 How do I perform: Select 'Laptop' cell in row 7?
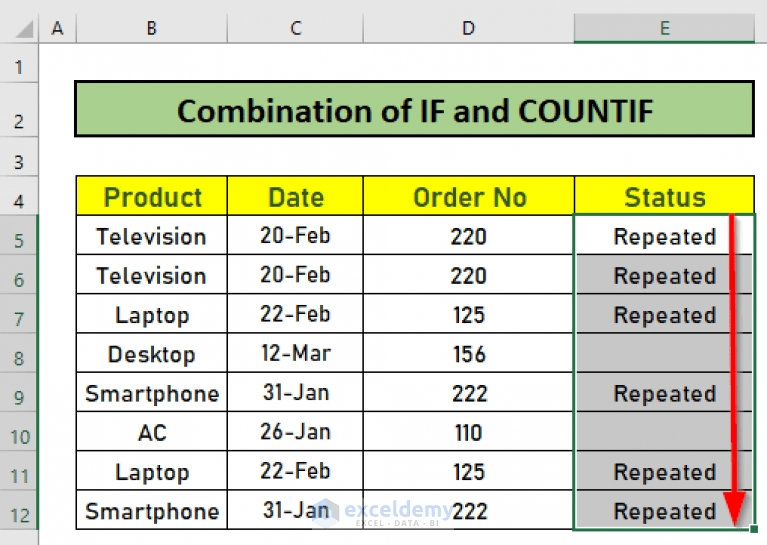(x=152, y=314)
